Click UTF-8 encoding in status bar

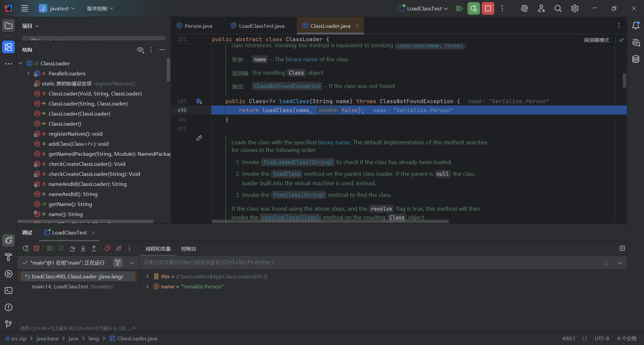[602, 338]
